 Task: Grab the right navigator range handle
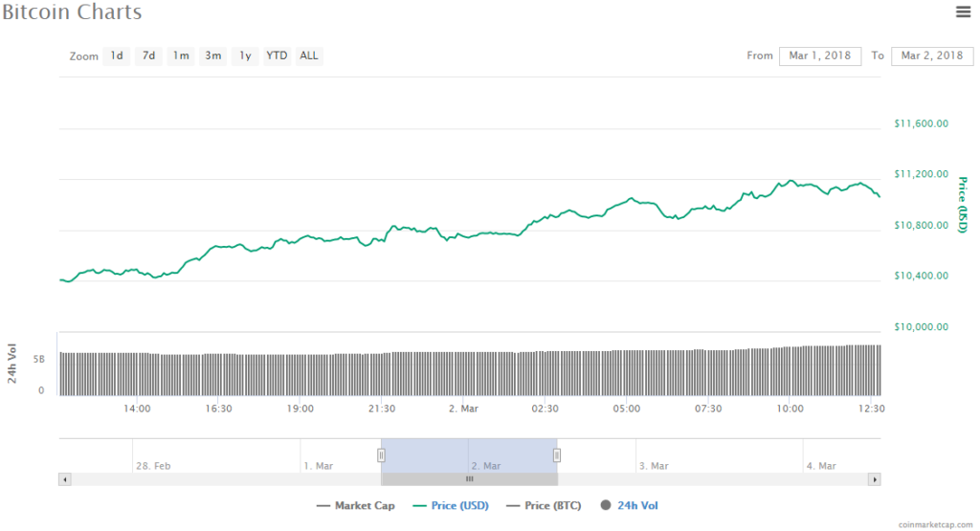557,455
